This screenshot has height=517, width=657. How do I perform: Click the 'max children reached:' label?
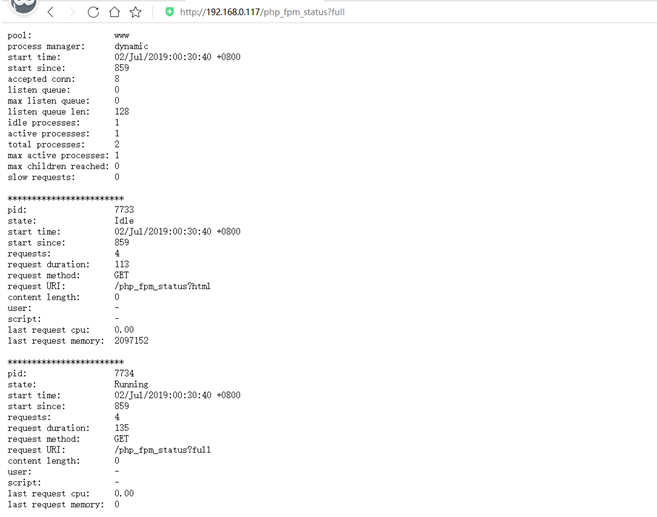point(58,166)
